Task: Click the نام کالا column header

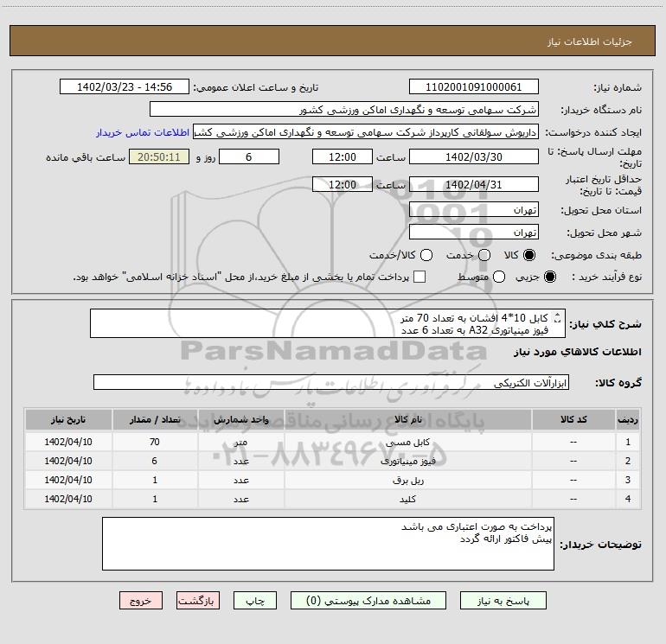Action: click(407, 419)
